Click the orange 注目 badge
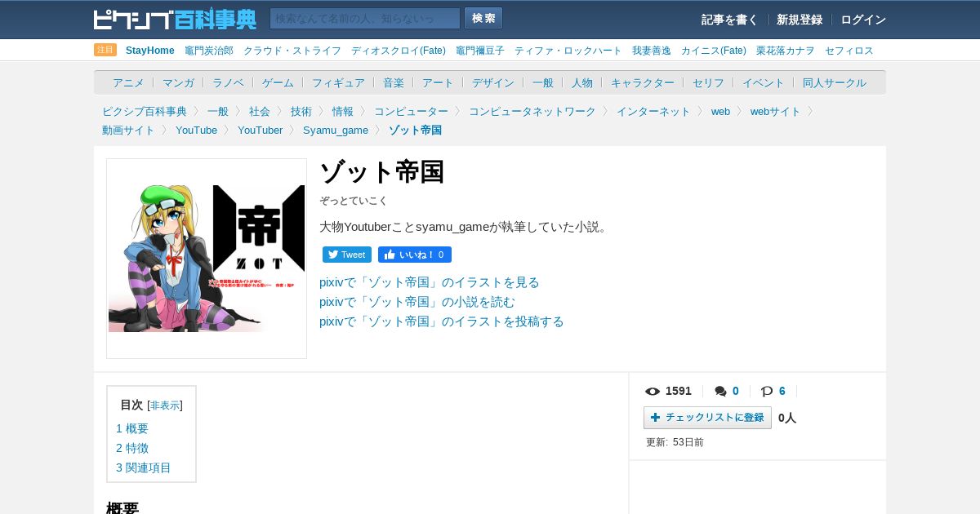Screen dimensions: 980x514 pos(105,50)
